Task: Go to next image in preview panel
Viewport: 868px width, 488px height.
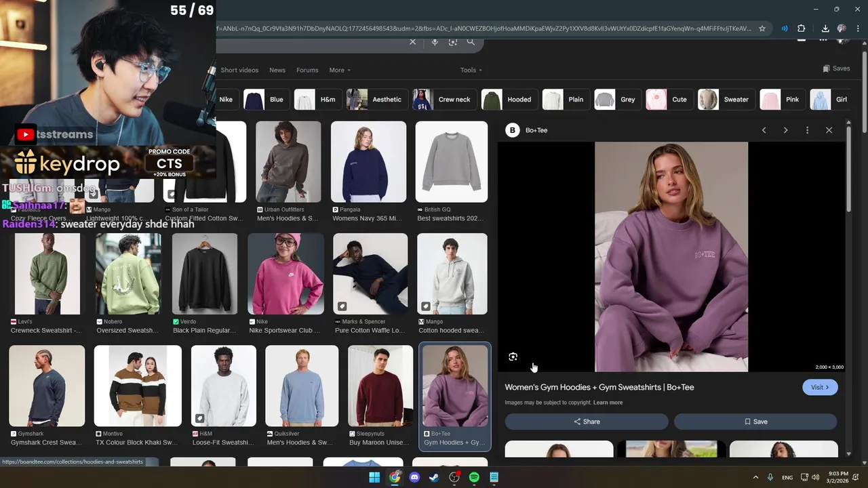Action: (x=785, y=130)
